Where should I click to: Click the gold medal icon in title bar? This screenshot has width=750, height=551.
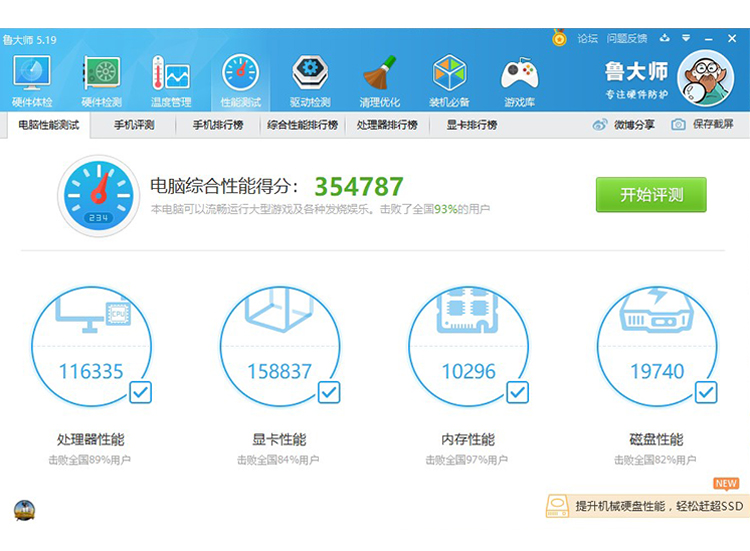[x=559, y=38]
